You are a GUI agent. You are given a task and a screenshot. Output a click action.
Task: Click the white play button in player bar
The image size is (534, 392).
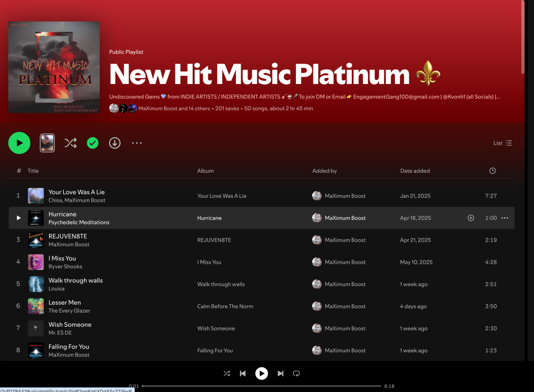pos(262,374)
